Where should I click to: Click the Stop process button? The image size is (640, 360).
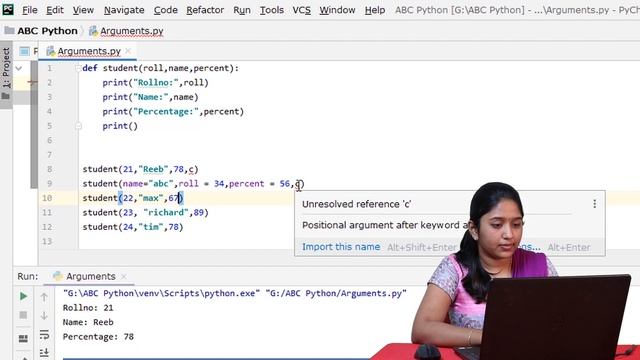coord(23,315)
